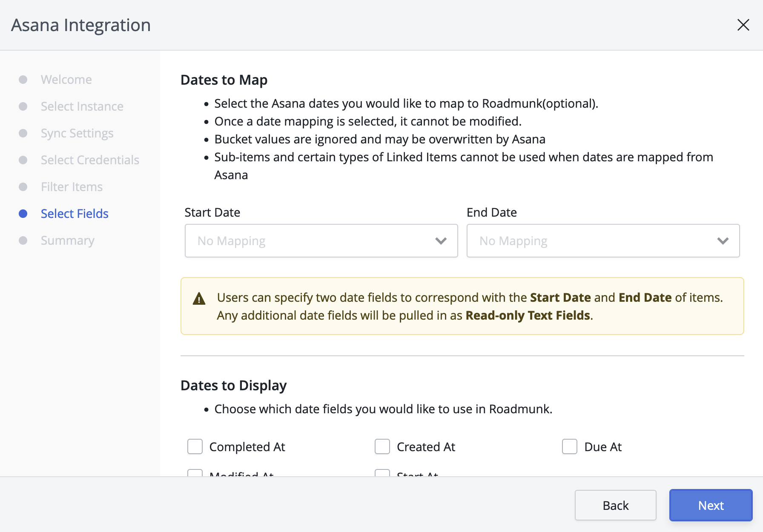Check the Due At date field
The height and width of the screenshot is (532, 763).
click(x=570, y=447)
